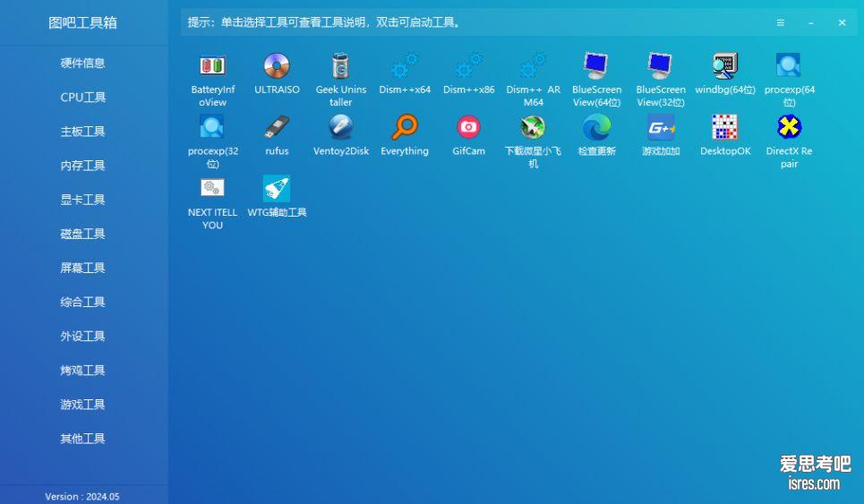Image resolution: width=864 pixels, height=504 pixels.
Task: Select the GifCam camera icon
Action: (x=468, y=127)
